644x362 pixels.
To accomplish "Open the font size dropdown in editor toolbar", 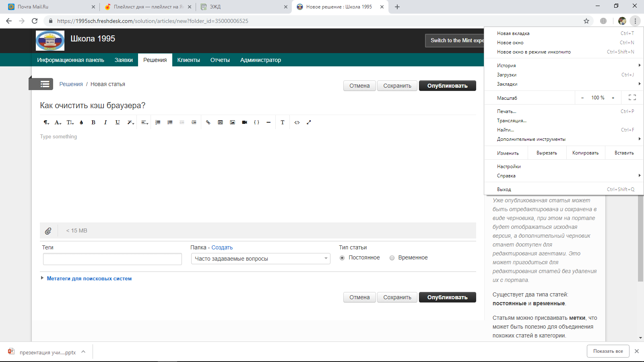I will pyautogui.click(x=70, y=122).
